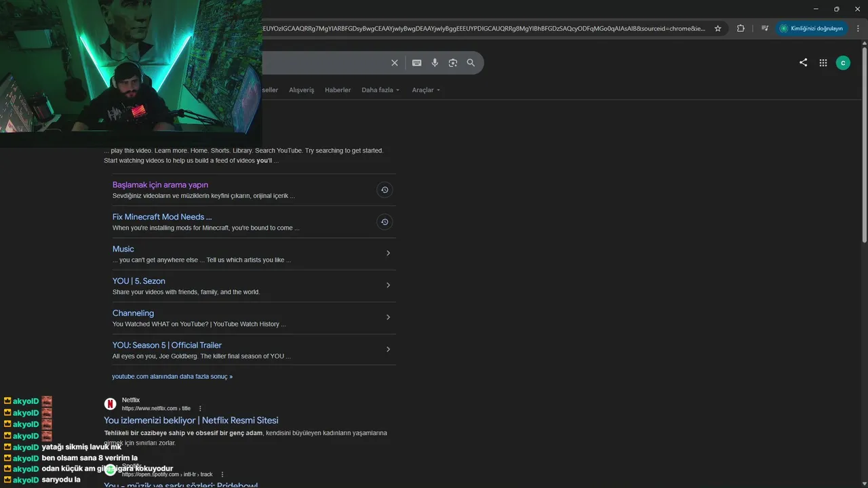Switch to the Alışveriş tab
Image resolution: width=868 pixels, height=488 pixels.
(x=302, y=90)
